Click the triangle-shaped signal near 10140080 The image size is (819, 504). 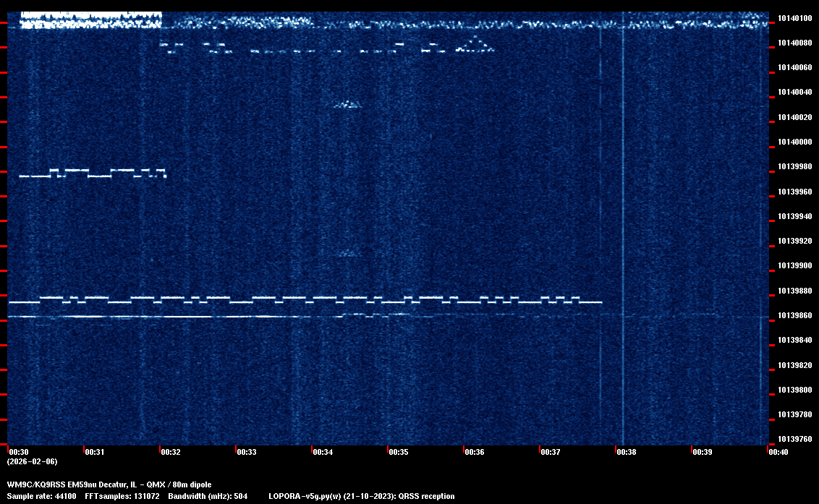(x=475, y=46)
